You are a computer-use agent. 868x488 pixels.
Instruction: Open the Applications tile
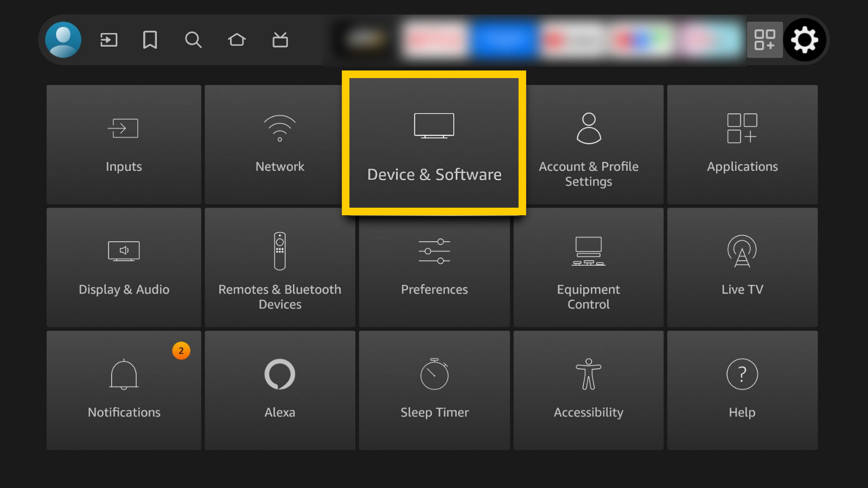click(x=742, y=144)
